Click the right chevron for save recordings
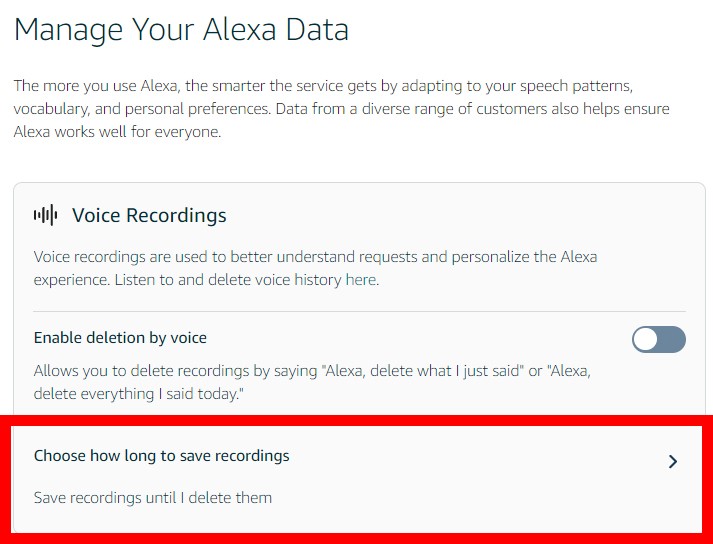713x544 pixels. (673, 462)
